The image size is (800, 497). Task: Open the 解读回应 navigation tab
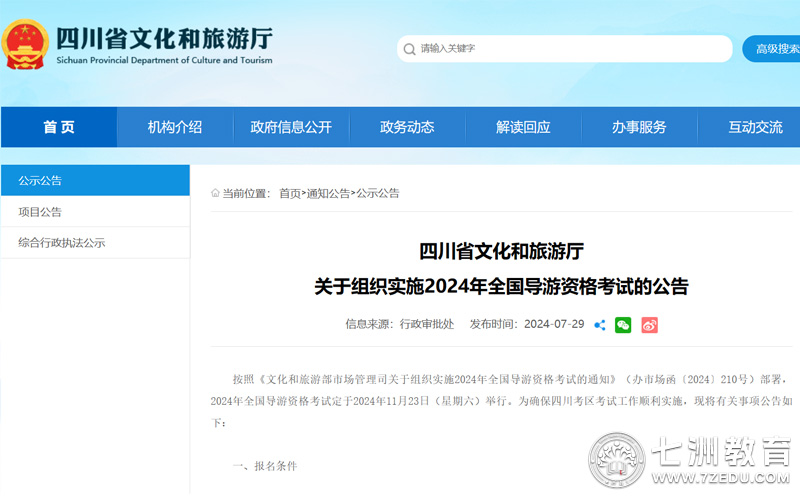pyautogui.click(x=523, y=127)
